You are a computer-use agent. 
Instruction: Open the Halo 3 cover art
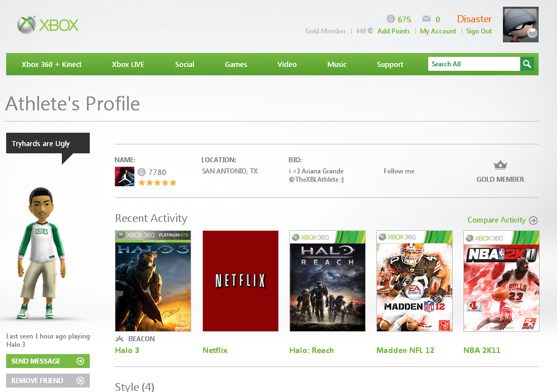pyautogui.click(x=153, y=281)
